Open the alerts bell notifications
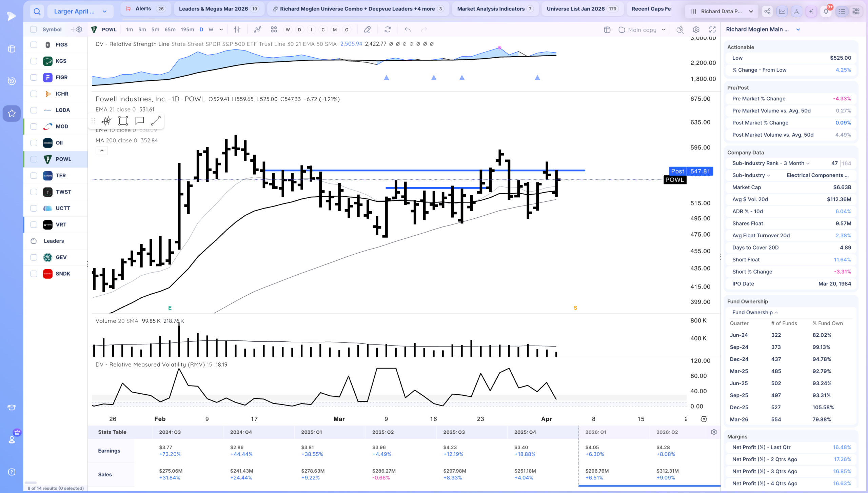 pyautogui.click(x=826, y=12)
